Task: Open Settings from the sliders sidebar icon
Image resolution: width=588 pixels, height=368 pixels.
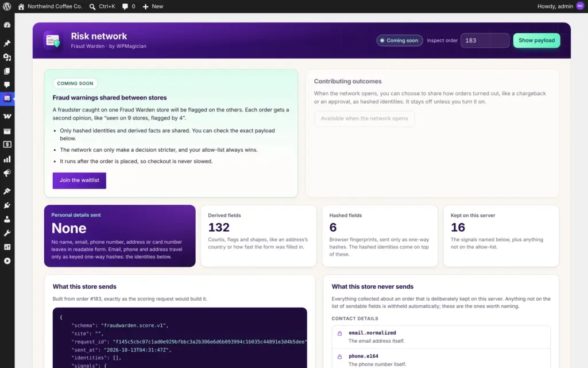Action: [7, 247]
